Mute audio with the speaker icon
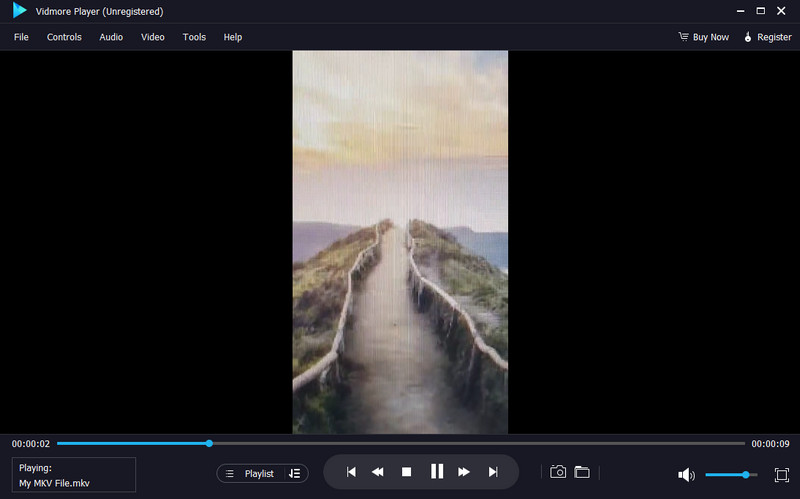The image size is (800, 499). (x=686, y=474)
